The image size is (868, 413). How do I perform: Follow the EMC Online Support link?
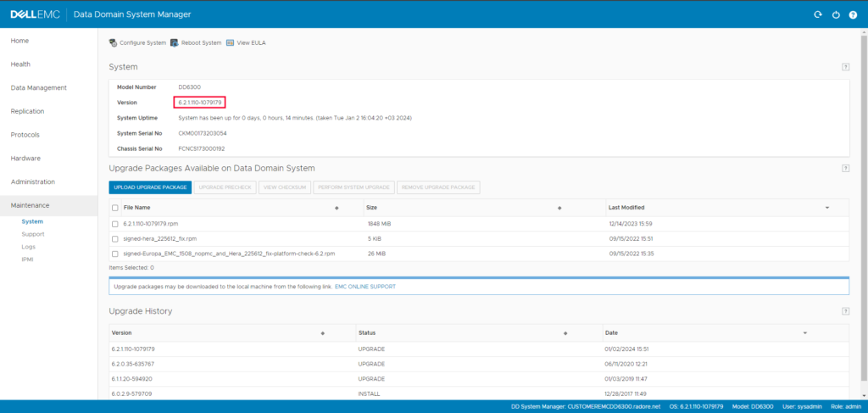[365, 287]
